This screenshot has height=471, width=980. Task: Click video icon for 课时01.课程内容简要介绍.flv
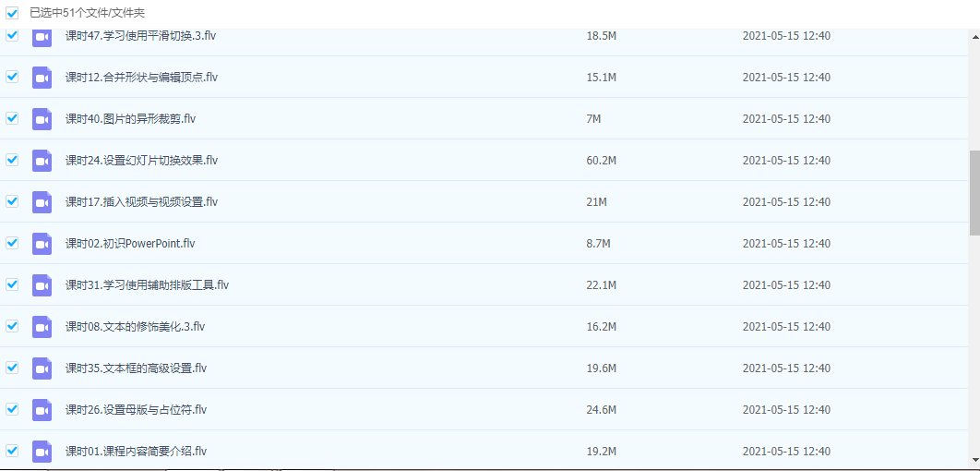(x=42, y=452)
